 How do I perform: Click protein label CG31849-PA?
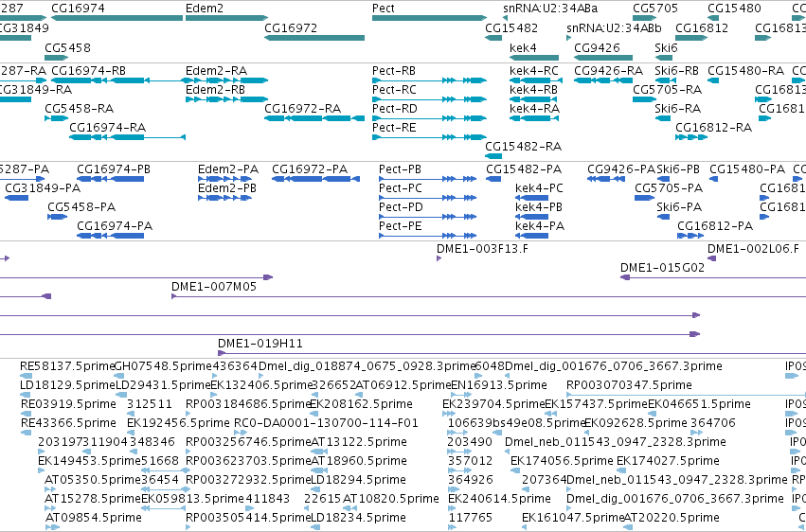43,188
